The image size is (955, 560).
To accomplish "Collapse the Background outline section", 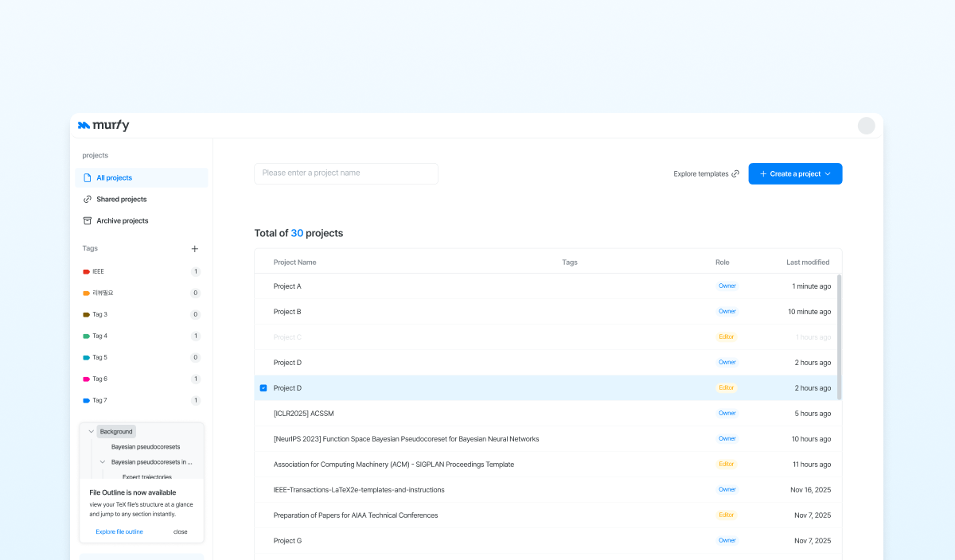I will pyautogui.click(x=91, y=432).
